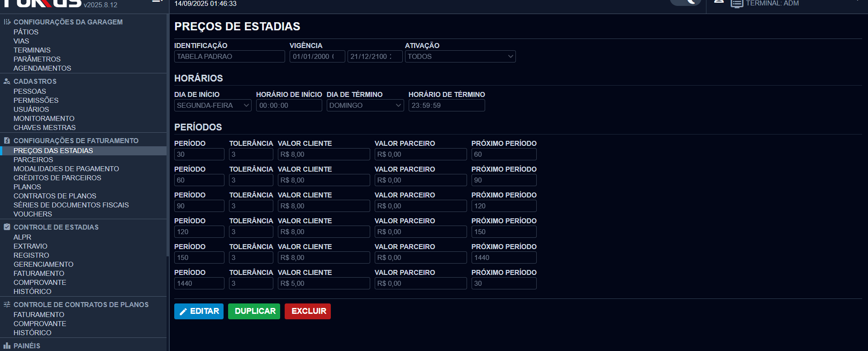Collapse the sidebar with the menu toggle
This screenshot has height=351, width=868.
pos(157,2)
